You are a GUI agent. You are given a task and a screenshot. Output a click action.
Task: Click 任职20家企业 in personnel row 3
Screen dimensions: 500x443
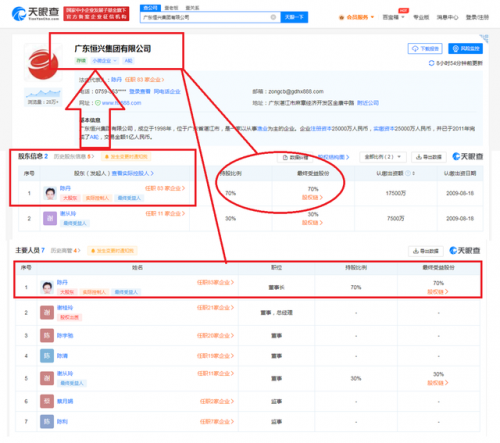click(215, 335)
